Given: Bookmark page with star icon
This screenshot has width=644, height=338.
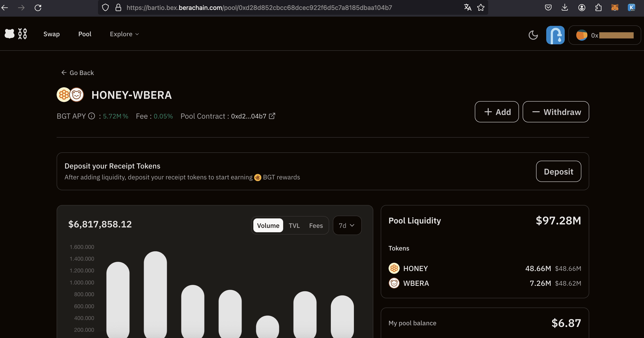Looking at the screenshot, I should point(481,8).
